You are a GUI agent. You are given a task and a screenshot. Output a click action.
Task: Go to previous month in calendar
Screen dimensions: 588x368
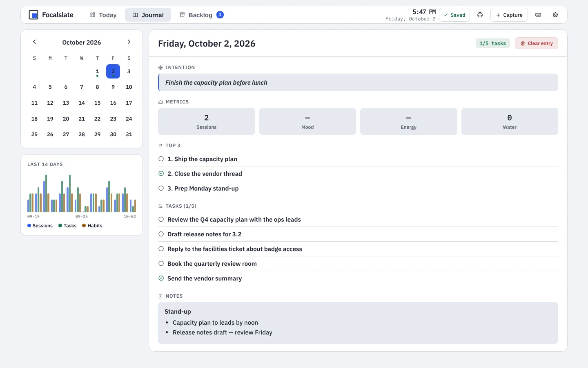tap(34, 42)
